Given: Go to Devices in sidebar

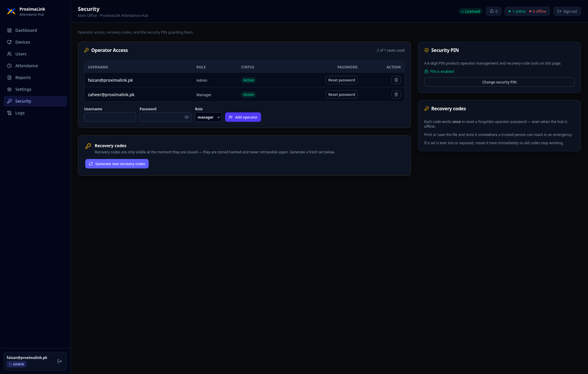Looking at the screenshot, I should pos(35,42).
